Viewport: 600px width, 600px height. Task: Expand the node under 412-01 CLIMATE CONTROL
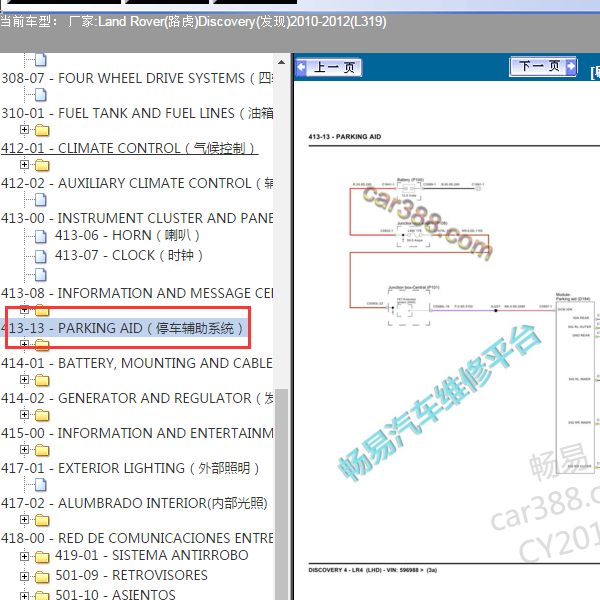(x=24, y=165)
